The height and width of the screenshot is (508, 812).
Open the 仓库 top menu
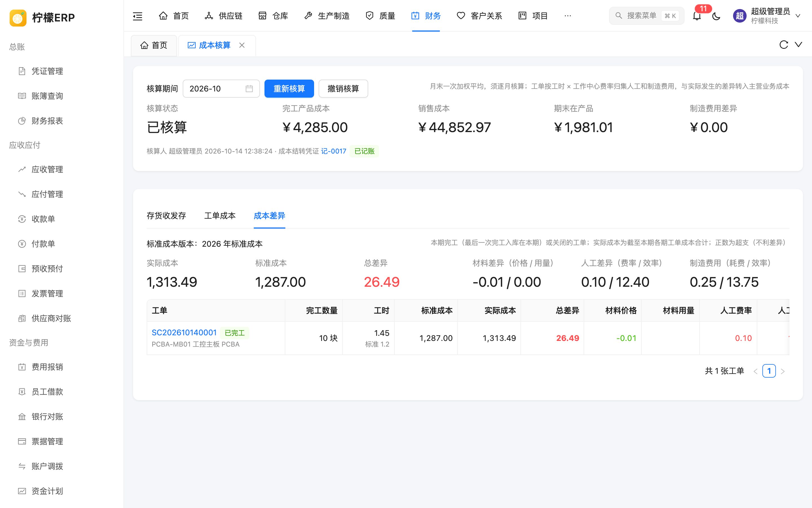[x=273, y=16]
